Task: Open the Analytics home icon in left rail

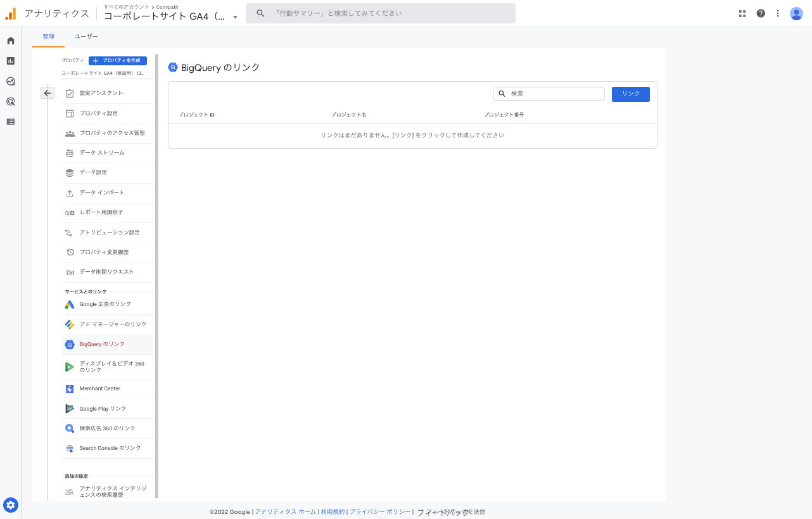Action: [10, 39]
